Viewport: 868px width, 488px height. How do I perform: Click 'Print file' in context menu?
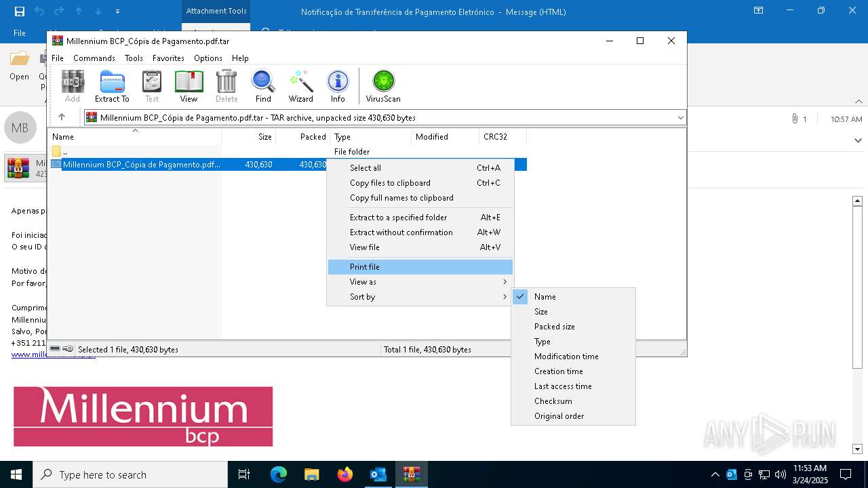point(420,266)
